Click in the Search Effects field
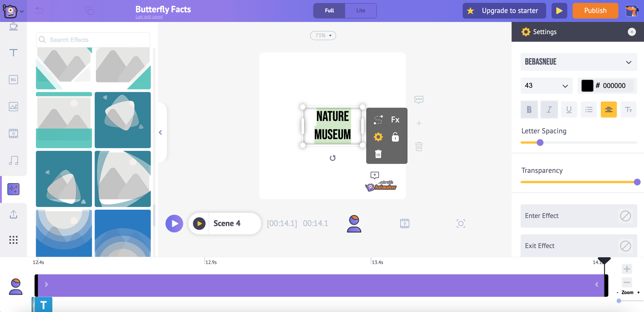 [x=93, y=40]
